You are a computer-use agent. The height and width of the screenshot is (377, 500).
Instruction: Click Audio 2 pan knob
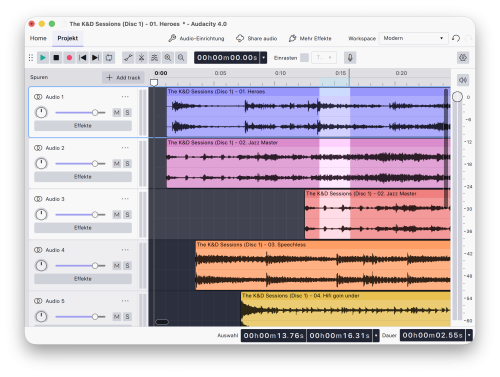[41, 164]
